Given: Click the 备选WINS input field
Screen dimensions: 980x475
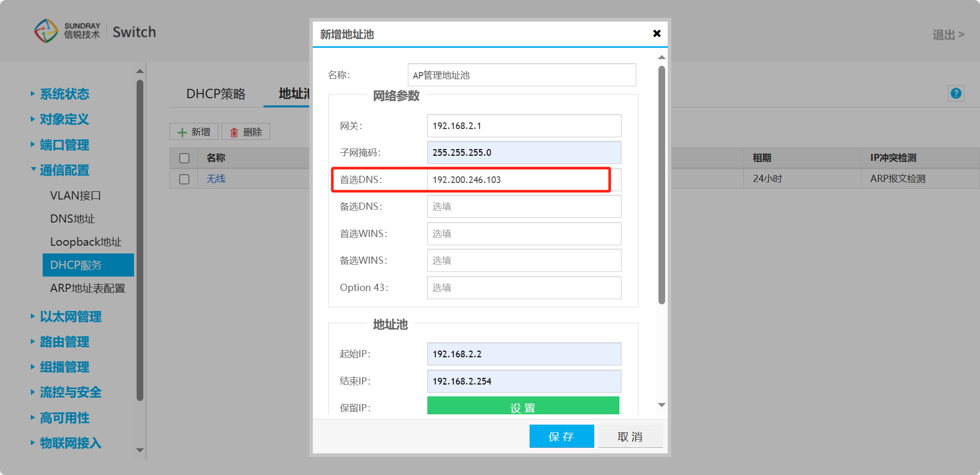Looking at the screenshot, I should pos(524,260).
